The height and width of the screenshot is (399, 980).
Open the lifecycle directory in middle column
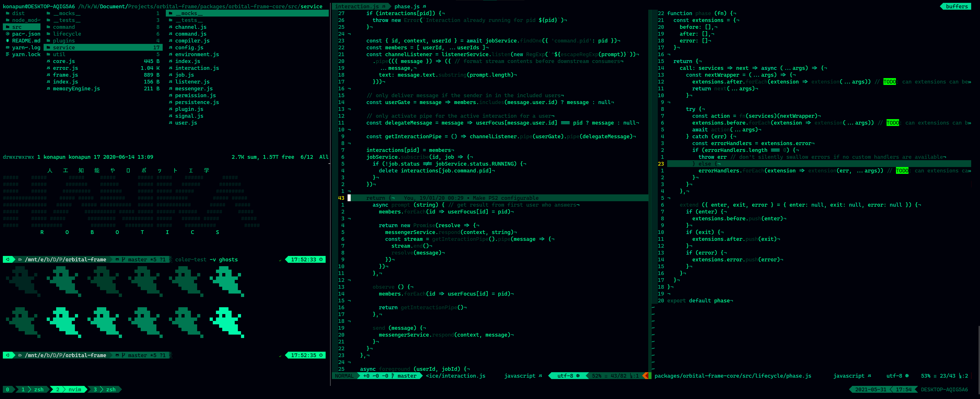67,34
